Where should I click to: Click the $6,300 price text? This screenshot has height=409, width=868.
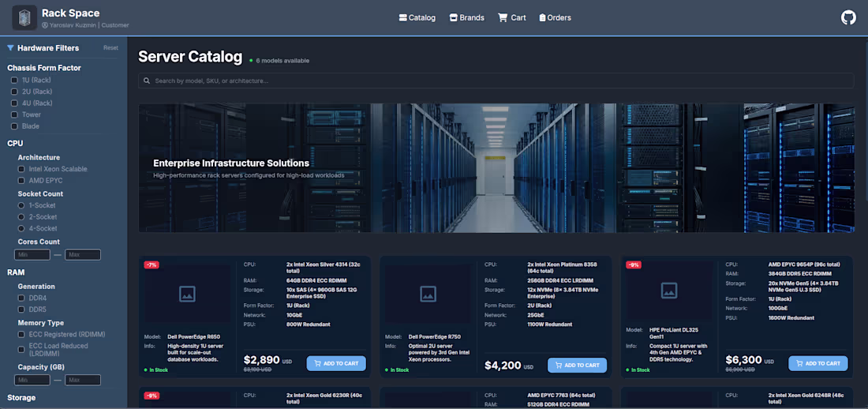(744, 360)
